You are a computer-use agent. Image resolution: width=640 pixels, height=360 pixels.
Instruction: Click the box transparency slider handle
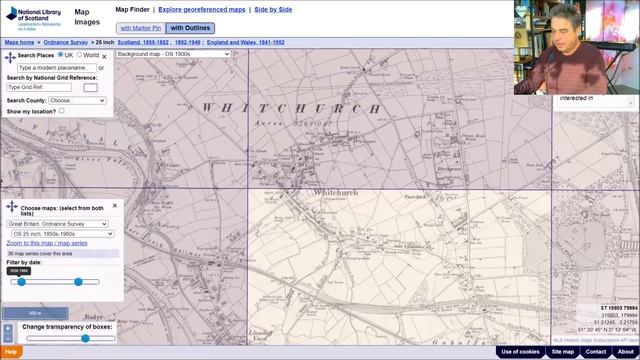click(x=85, y=338)
